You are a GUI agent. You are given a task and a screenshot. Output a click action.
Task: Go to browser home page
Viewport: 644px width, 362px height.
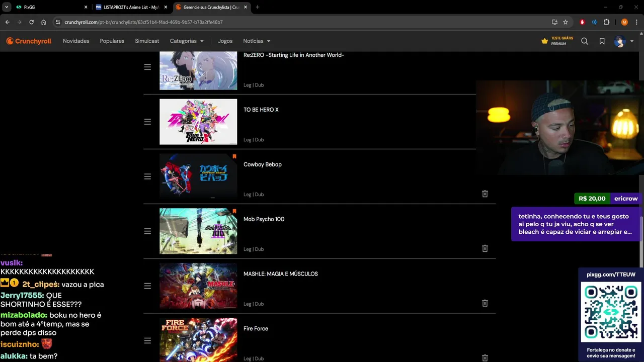pyautogui.click(x=43, y=22)
